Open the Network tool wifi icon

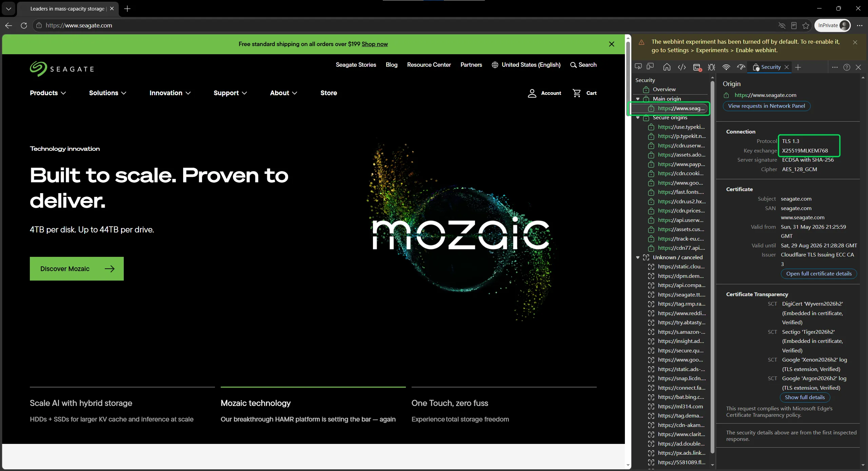726,67
